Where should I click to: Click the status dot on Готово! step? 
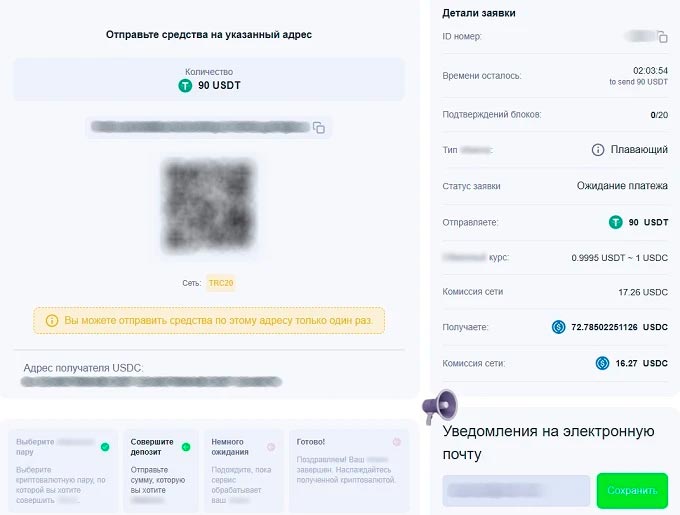coord(396,442)
